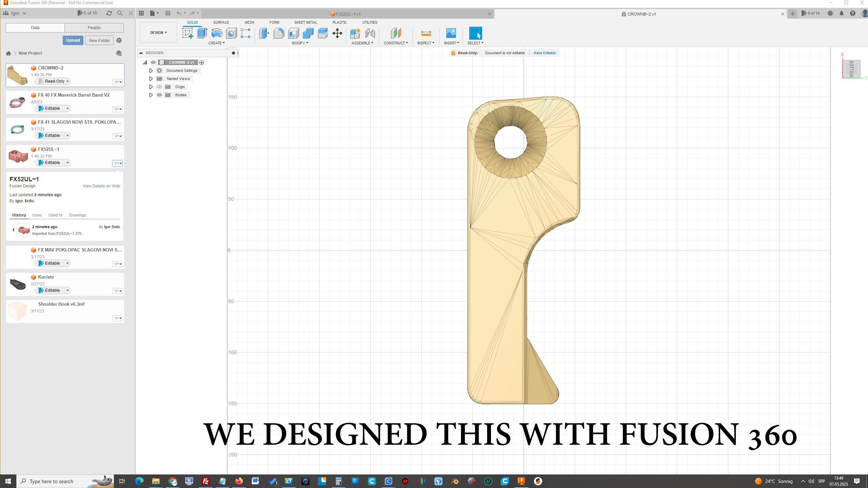Open the ViewCube BOTTOM face

click(x=851, y=69)
